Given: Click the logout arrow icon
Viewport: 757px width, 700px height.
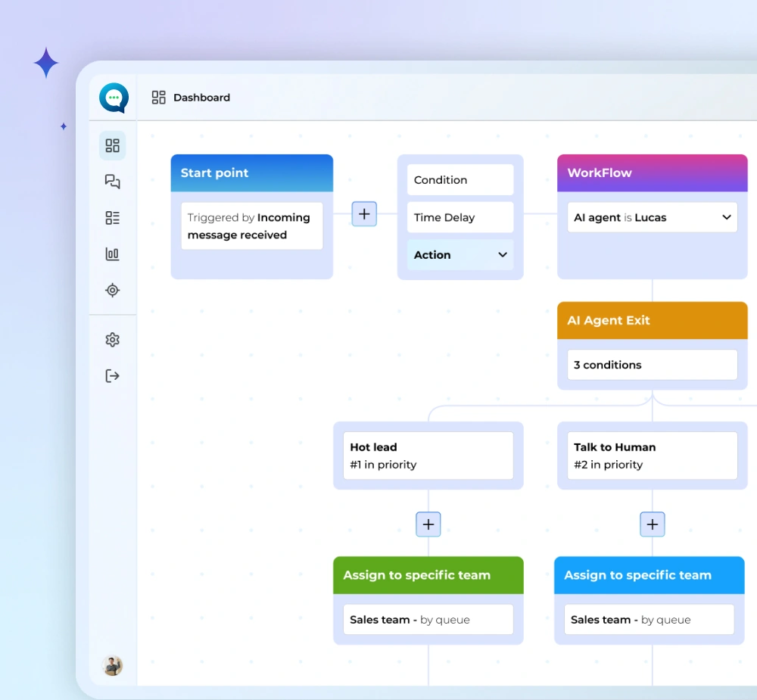Looking at the screenshot, I should (x=113, y=376).
